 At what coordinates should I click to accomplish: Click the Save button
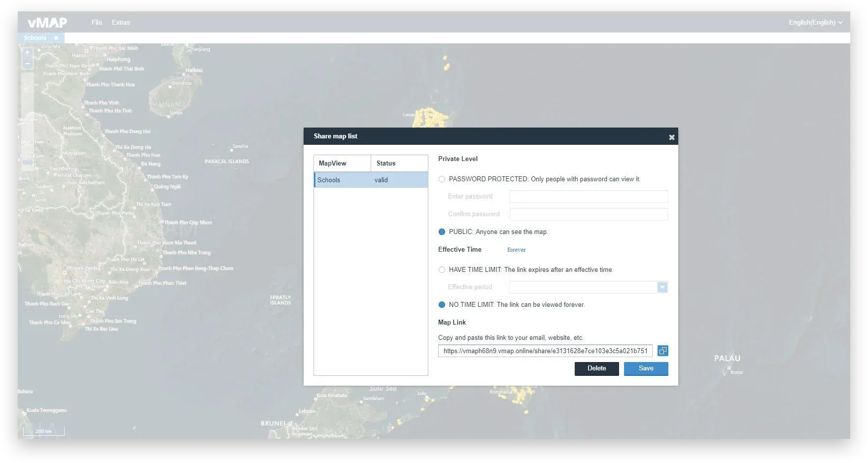tap(646, 368)
